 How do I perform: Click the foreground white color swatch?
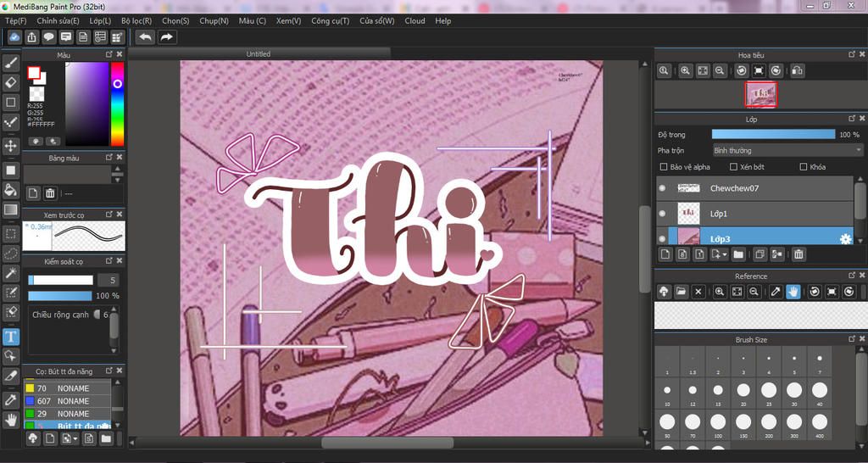pos(34,73)
